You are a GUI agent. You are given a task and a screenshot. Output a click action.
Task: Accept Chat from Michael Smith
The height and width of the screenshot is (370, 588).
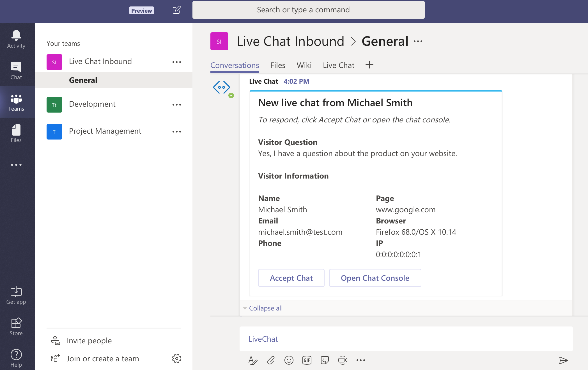[291, 278]
